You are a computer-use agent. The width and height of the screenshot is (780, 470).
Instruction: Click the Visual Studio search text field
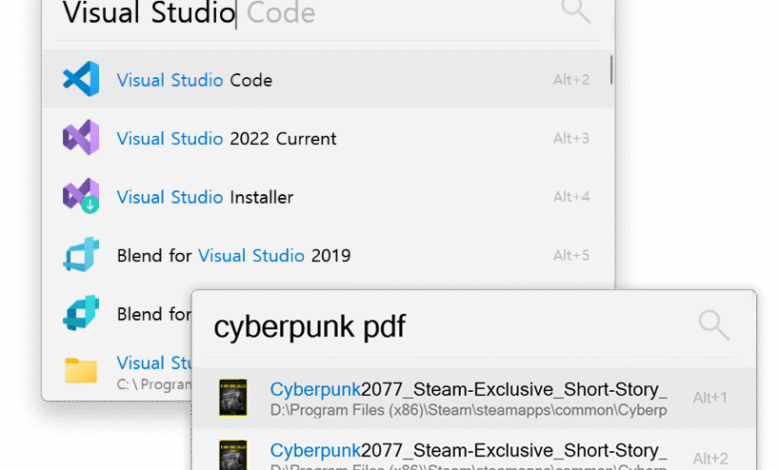300,14
